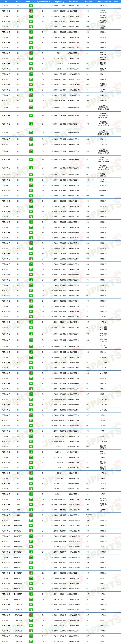Screen dimensions: 121x644
Task: Click fuel icon in 412kW / 560KM row
Action: point(31,494)
